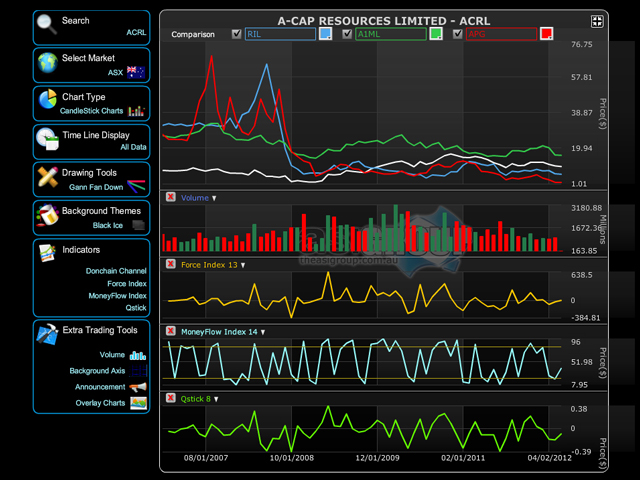
Task: Click the Overlay Charts link
Action: click(x=100, y=403)
